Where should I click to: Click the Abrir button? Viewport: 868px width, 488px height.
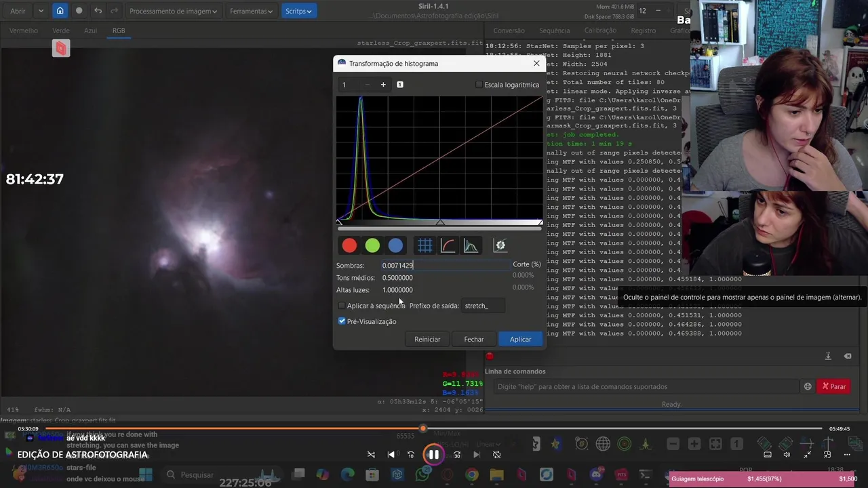click(18, 11)
